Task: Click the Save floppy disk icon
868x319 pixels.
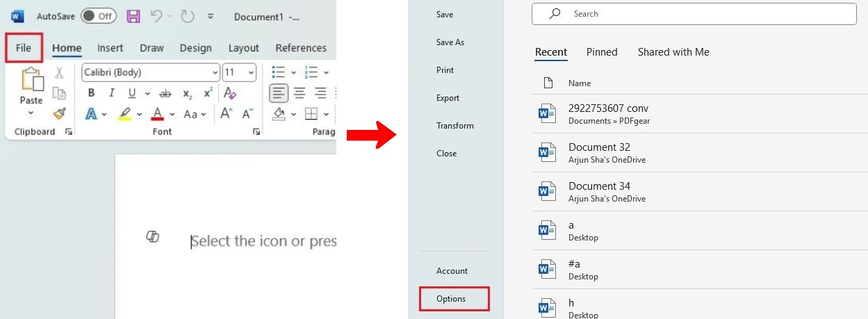Action: [x=133, y=16]
